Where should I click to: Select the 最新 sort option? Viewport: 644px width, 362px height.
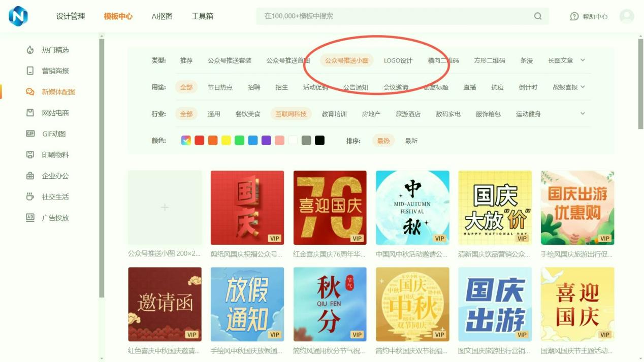tap(411, 141)
